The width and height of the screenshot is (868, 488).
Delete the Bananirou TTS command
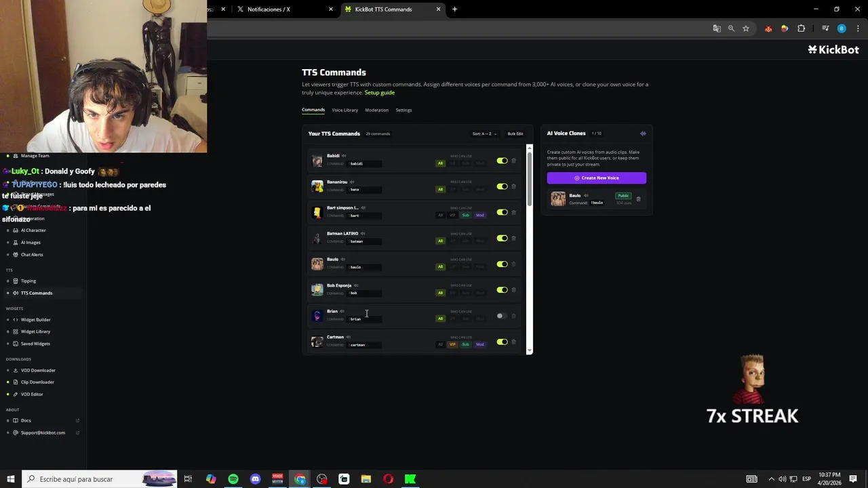pos(513,186)
